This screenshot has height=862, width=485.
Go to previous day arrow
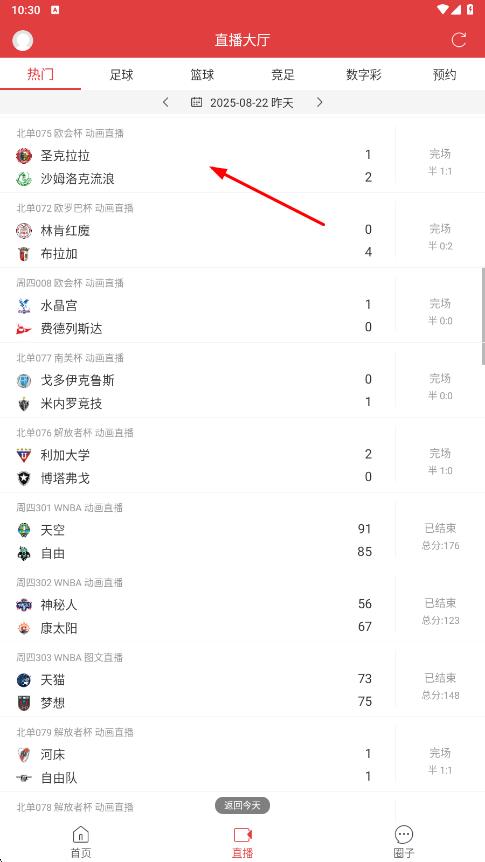[166, 102]
